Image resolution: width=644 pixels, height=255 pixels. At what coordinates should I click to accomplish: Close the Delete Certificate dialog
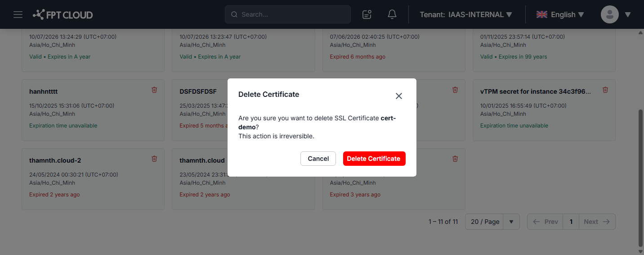point(398,96)
